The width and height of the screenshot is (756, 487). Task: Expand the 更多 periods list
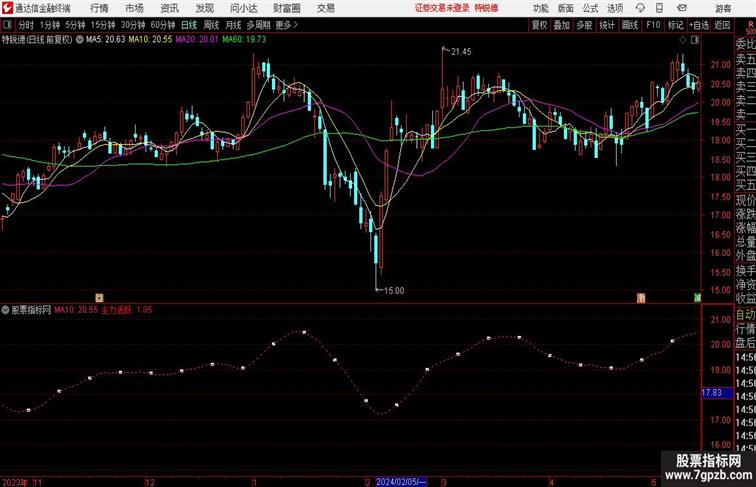click(x=286, y=25)
